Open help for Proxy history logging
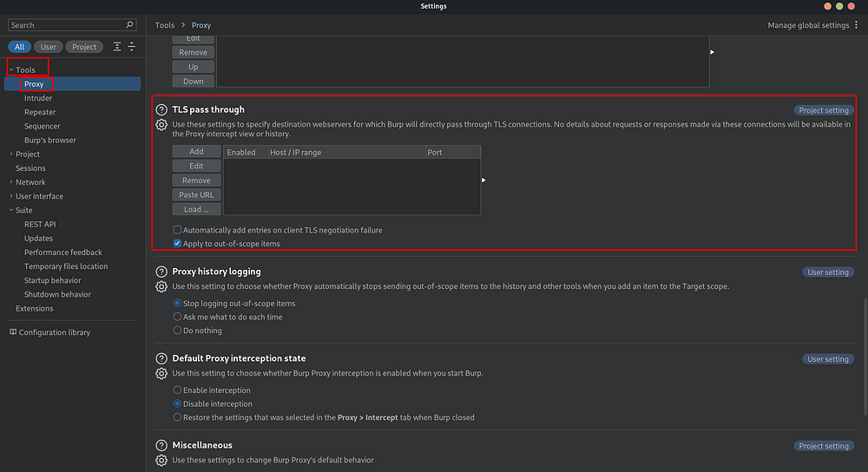 click(x=161, y=272)
